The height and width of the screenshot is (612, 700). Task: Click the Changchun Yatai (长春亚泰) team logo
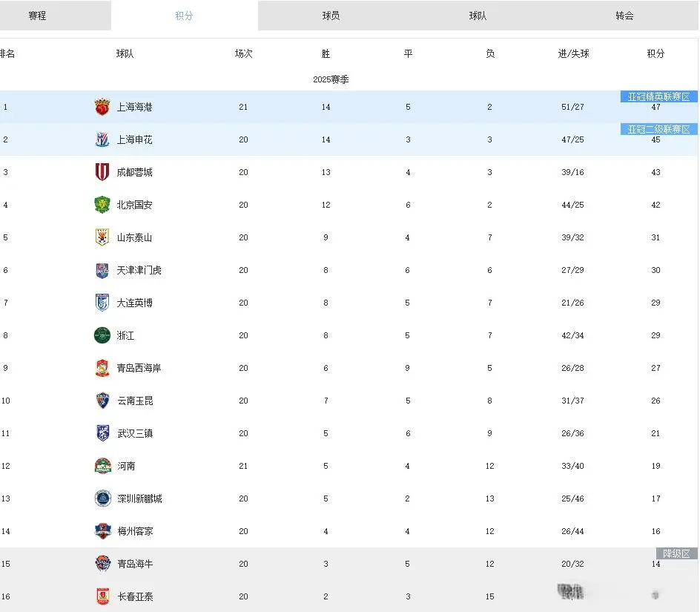tap(102, 596)
